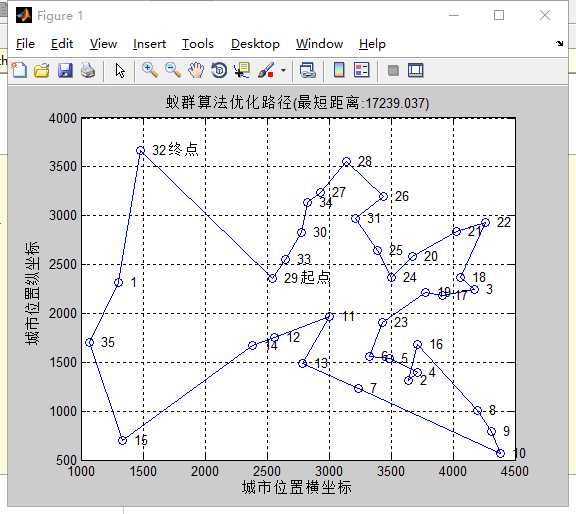Screen dimensions: 576x514
Task: Click the Open File folder icon
Action: pyautogui.click(x=42, y=70)
